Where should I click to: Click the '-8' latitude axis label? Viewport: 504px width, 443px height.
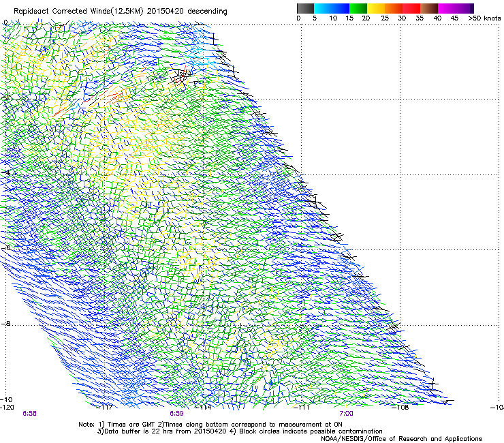click(x=5, y=323)
